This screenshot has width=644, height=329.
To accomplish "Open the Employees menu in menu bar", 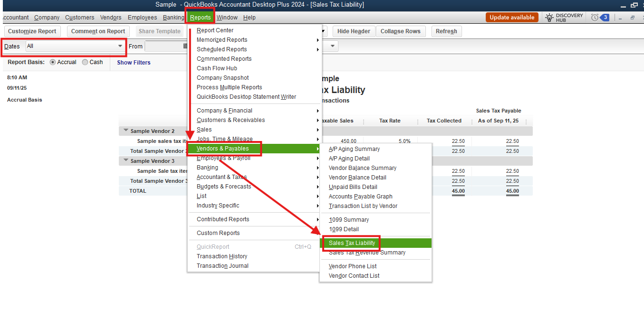I will pos(142,18).
